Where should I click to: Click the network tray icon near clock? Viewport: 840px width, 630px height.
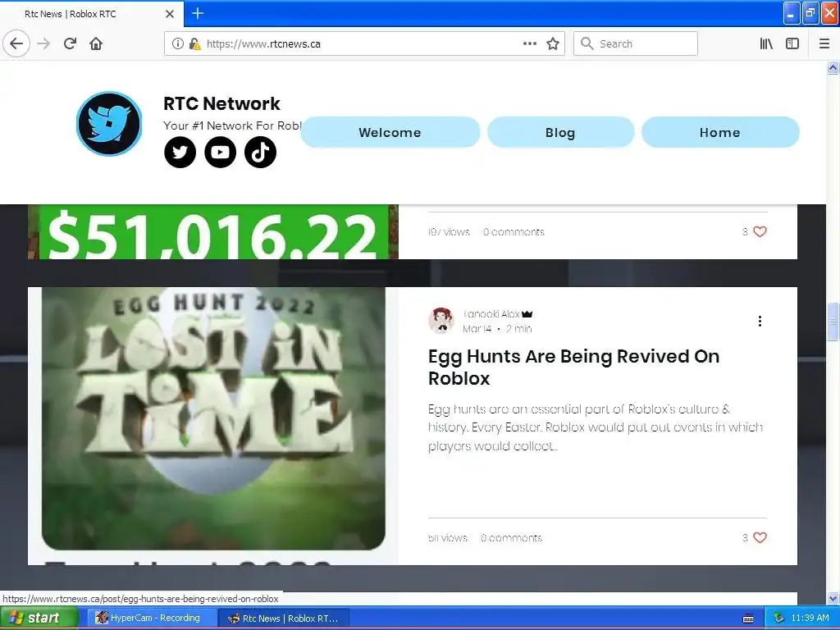(778, 619)
